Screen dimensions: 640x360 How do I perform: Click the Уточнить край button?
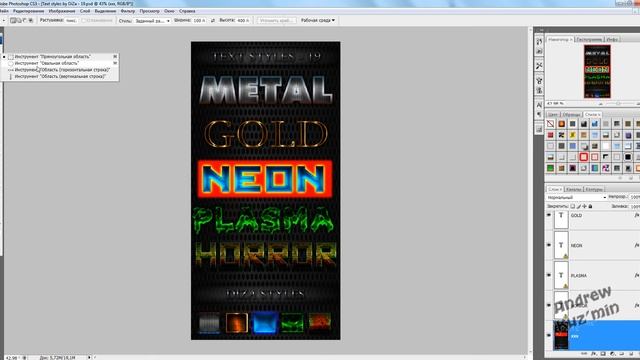[276, 20]
